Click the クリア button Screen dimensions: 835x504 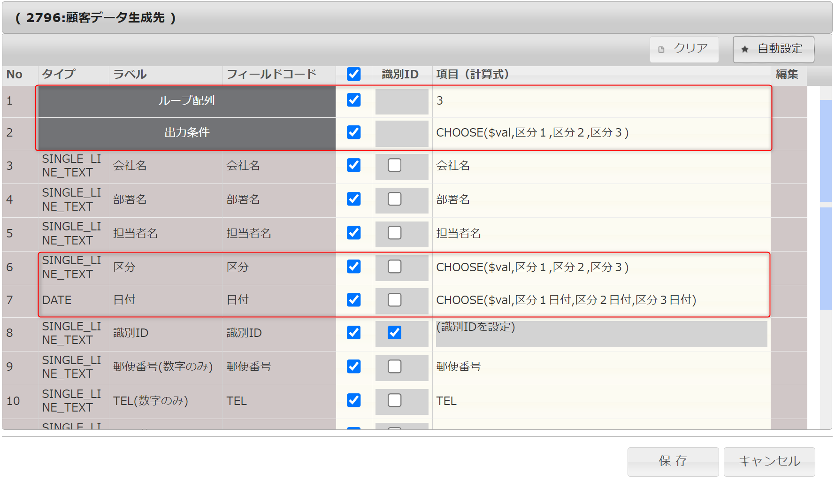(x=684, y=49)
